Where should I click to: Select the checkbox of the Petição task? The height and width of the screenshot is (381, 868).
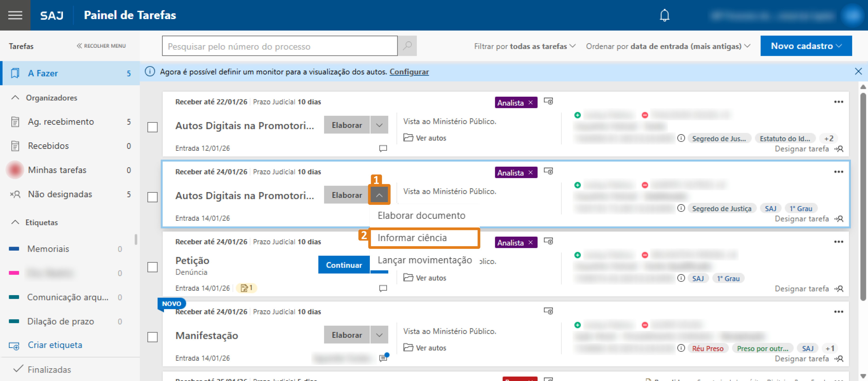(x=152, y=267)
